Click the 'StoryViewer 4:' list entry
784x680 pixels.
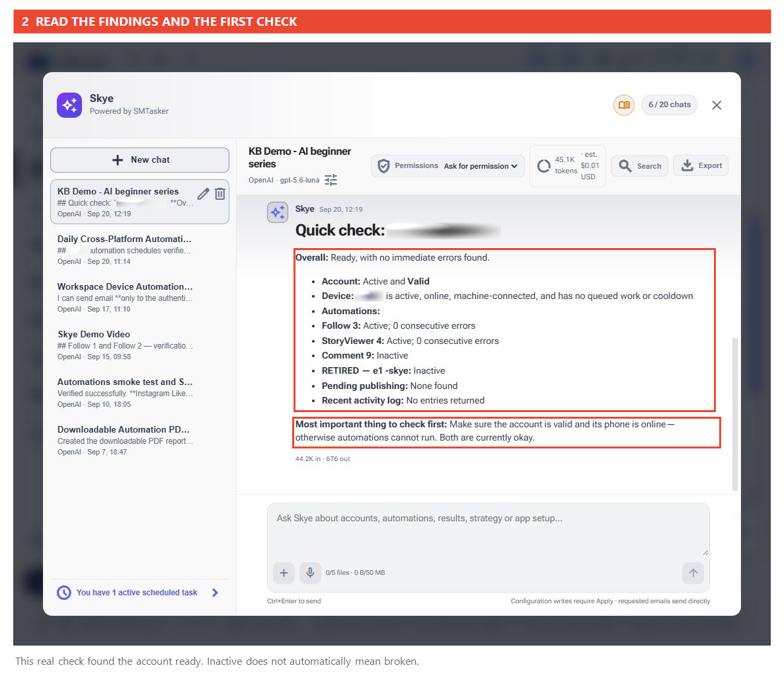point(410,341)
